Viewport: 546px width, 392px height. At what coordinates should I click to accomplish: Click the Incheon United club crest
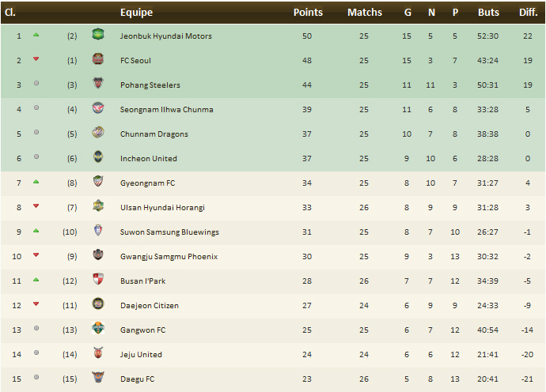97,158
